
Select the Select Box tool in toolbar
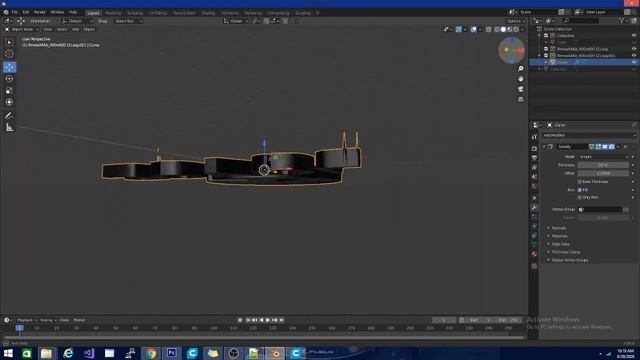pos(9,42)
